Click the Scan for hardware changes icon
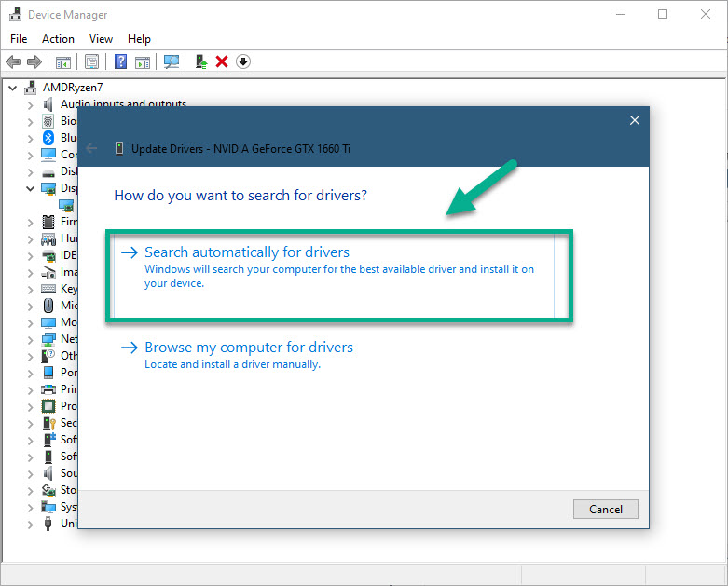The image size is (728, 586). (172, 61)
